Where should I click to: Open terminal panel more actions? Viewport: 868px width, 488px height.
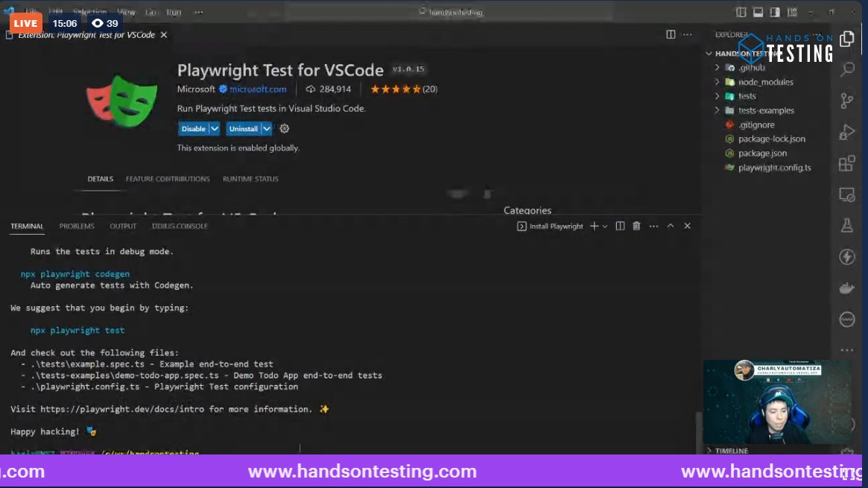click(653, 226)
